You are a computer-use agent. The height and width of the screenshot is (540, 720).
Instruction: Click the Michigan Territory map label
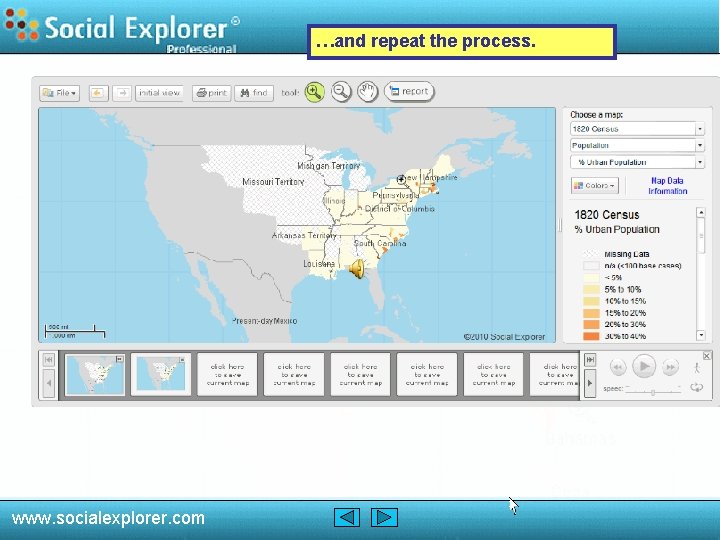[328, 166]
